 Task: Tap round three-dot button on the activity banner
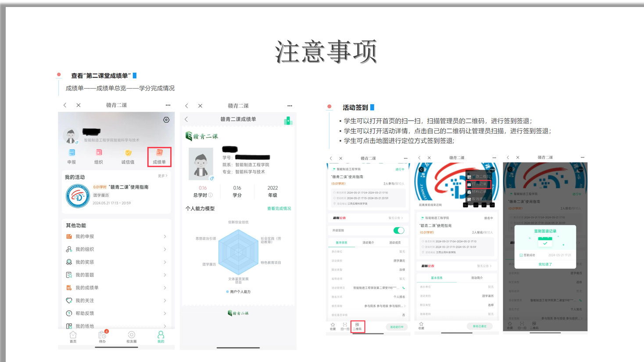(492, 170)
